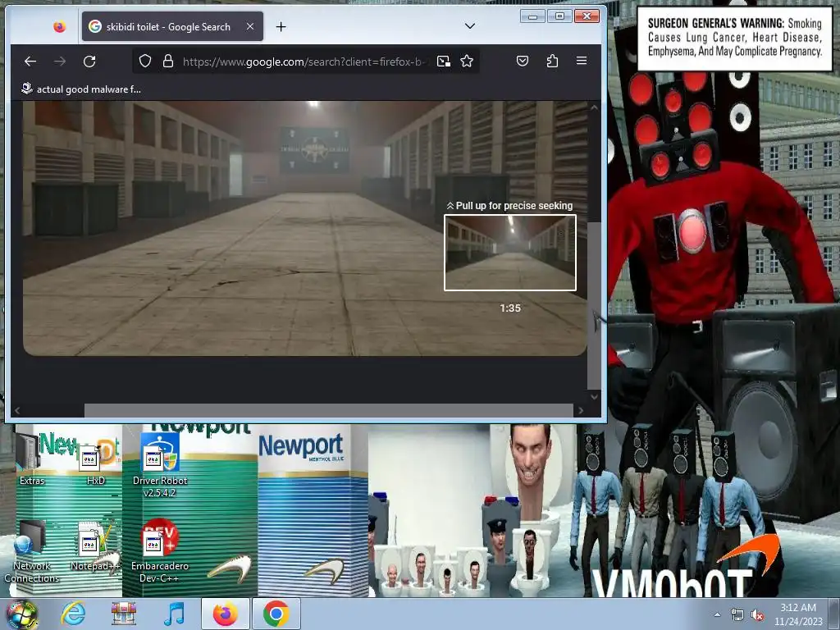
Task: Maximize the Firefox window
Action: click(559, 16)
